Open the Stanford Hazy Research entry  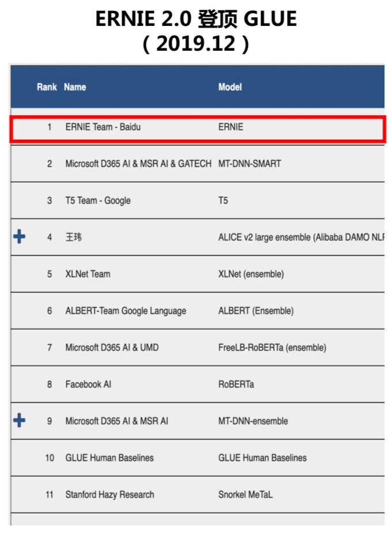pyautogui.click(x=110, y=495)
